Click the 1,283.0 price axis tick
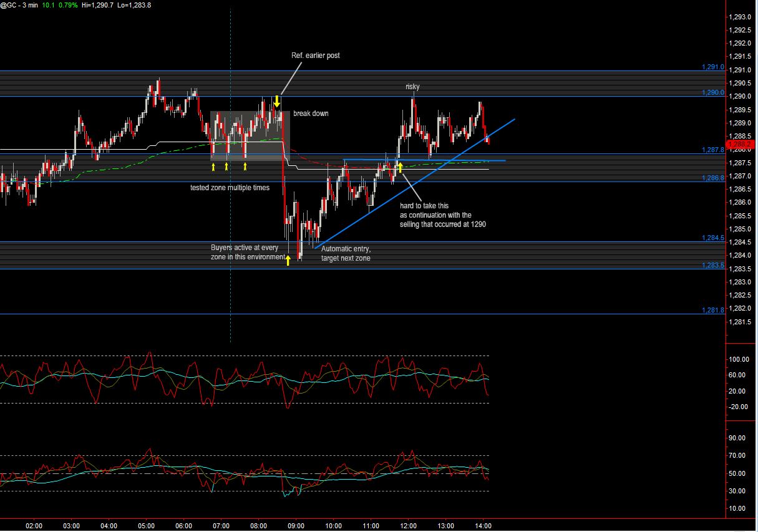758x532 pixels. [740, 282]
